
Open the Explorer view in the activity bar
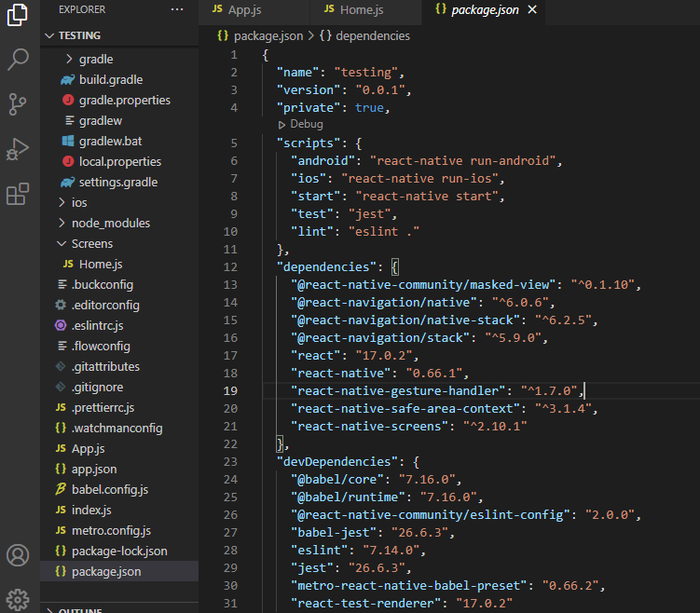tap(18, 15)
